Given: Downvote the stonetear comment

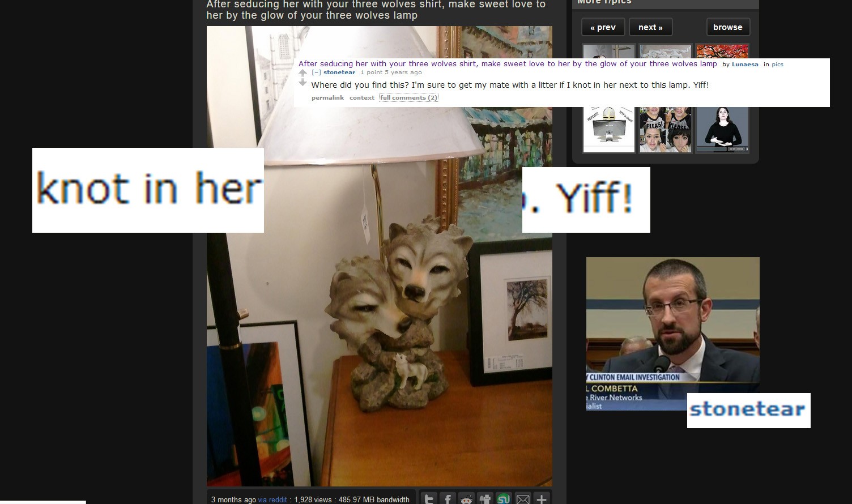Looking at the screenshot, I should coord(303,83).
